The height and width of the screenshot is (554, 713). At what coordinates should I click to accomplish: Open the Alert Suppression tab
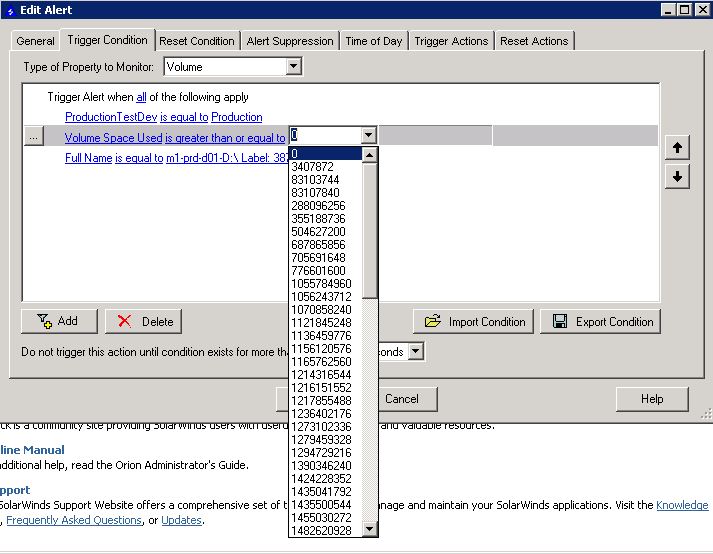(289, 41)
